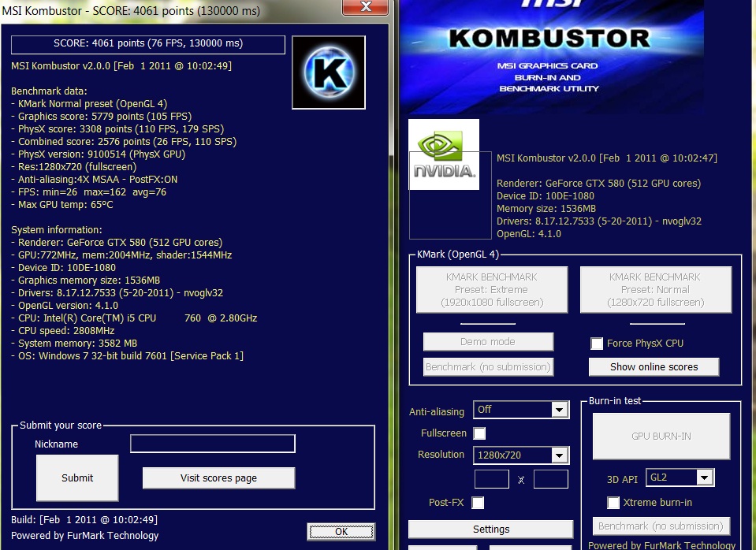This screenshot has width=756, height=550.
Task: Click Show online scores button
Action: click(654, 367)
